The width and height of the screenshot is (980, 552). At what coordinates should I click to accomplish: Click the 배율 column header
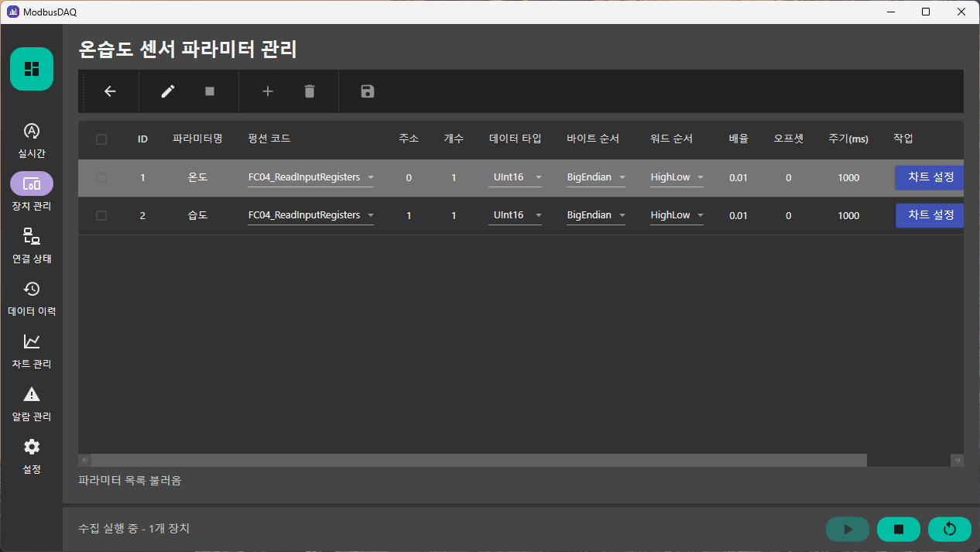(x=738, y=139)
